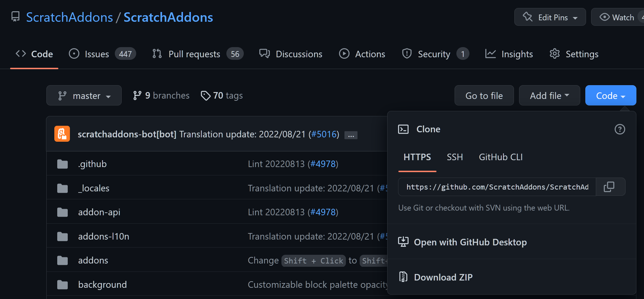Screen dimensions: 644x299
Task: Switch to the SSH clone tab
Action: pyautogui.click(x=455, y=157)
